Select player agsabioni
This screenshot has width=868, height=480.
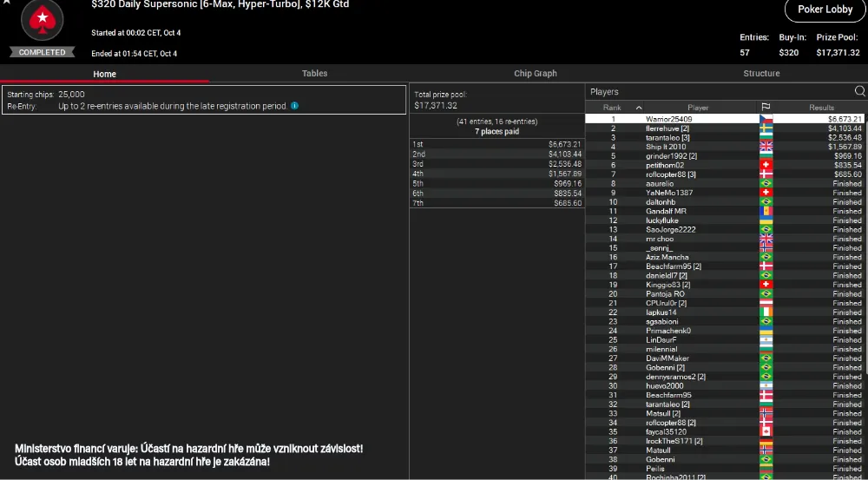coord(661,321)
